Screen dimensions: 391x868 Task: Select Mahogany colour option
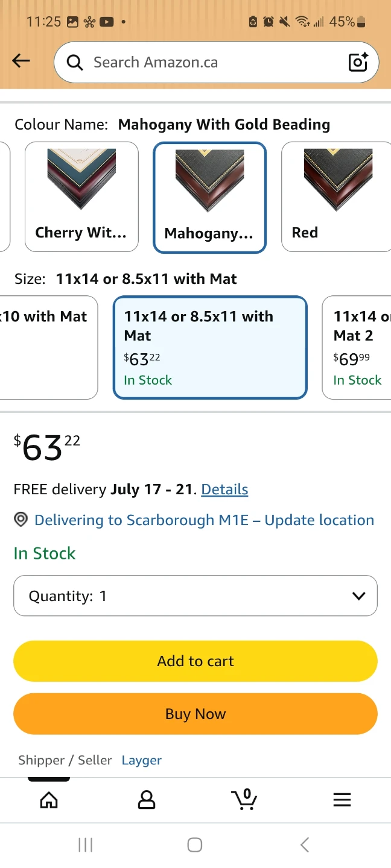pos(209,198)
